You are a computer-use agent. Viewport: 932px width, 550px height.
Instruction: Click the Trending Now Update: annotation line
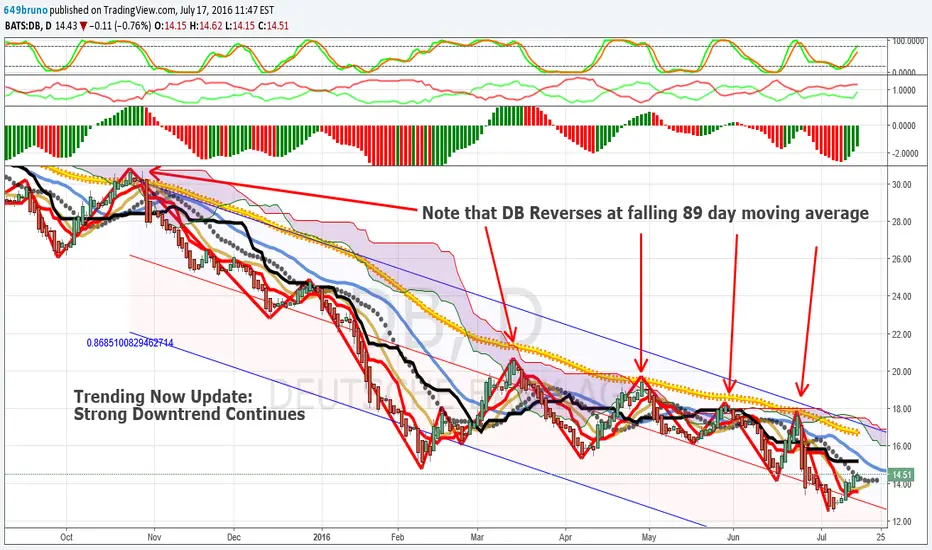click(163, 396)
